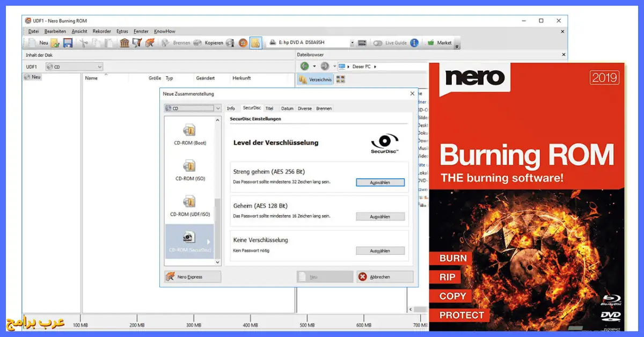Screen dimensions: 644x337
Task: Click the thumbnail view icon beside Verzeichnis
Action: pyautogui.click(x=340, y=79)
